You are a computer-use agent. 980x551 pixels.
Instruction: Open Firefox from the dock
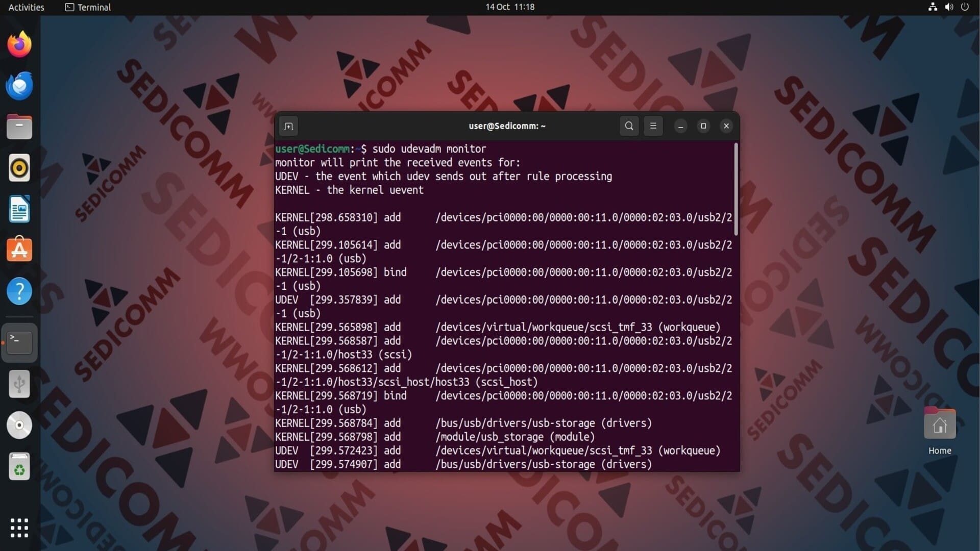pyautogui.click(x=19, y=44)
